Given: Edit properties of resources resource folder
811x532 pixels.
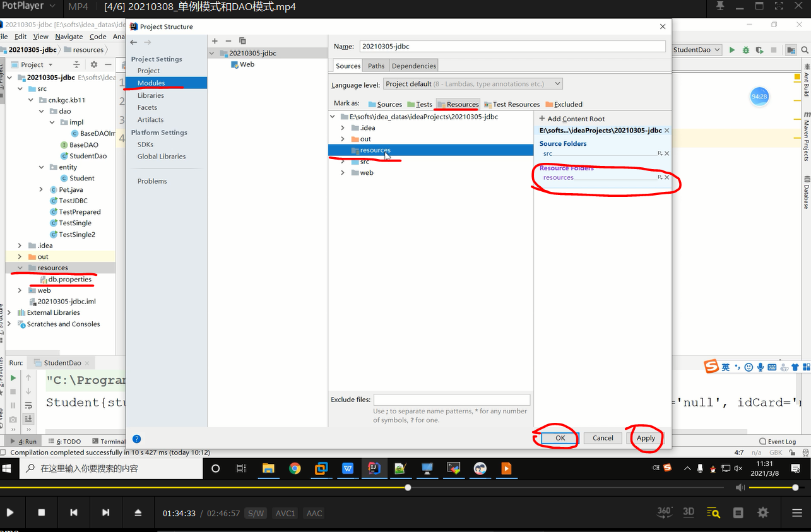Looking at the screenshot, I should pos(660,177).
